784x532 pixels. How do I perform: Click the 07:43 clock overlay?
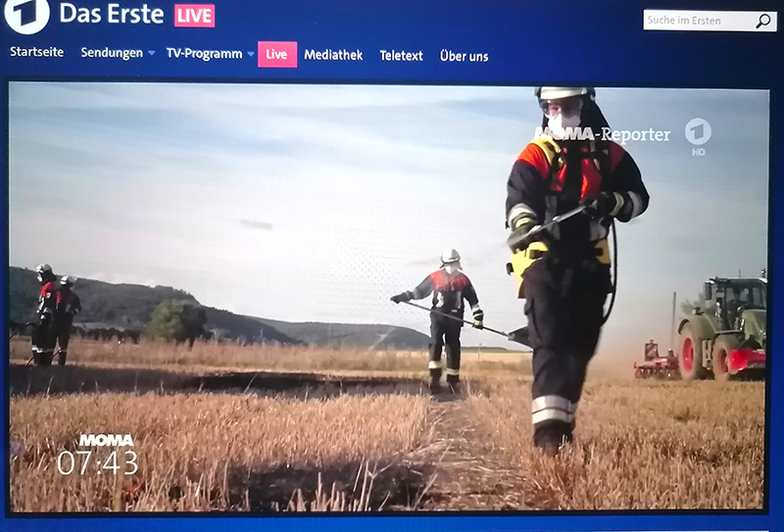tap(97, 462)
